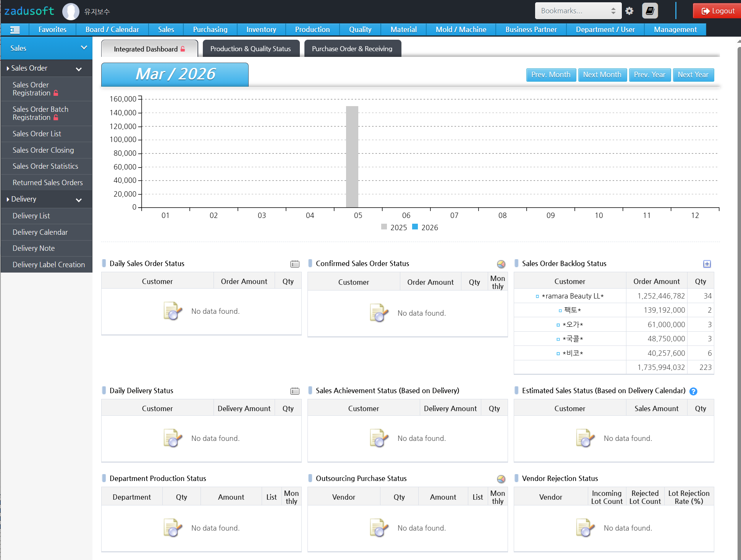Collapse the Sales Order sidebar group
Image resolution: width=741 pixels, height=560 pixels.
click(x=79, y=69)
